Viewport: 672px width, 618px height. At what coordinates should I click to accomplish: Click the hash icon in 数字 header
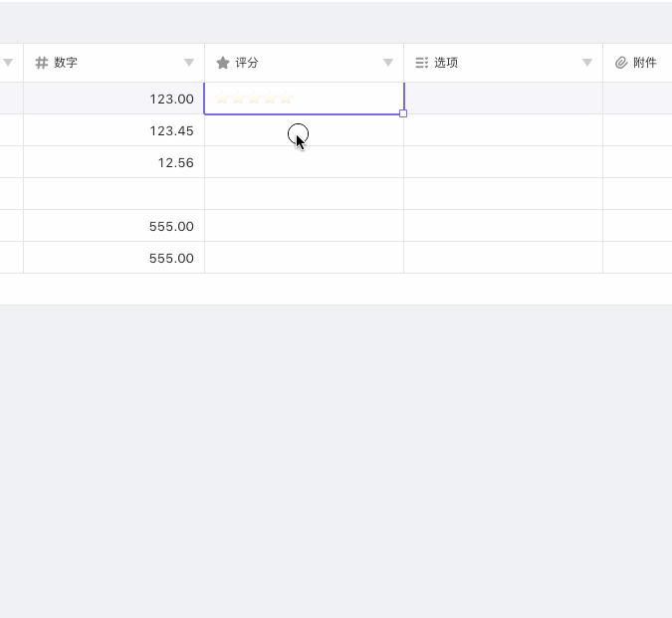42,63
